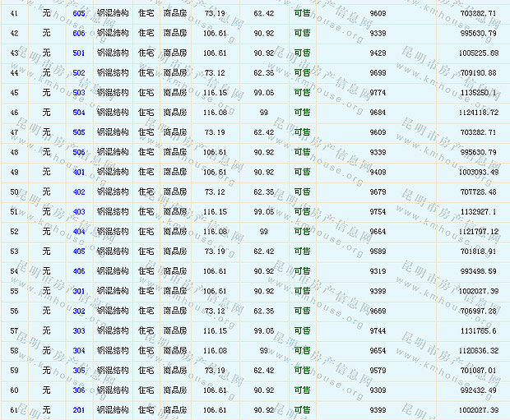510x420 pixels.
Task: Select unit 404 link
Action: point(79,233)
